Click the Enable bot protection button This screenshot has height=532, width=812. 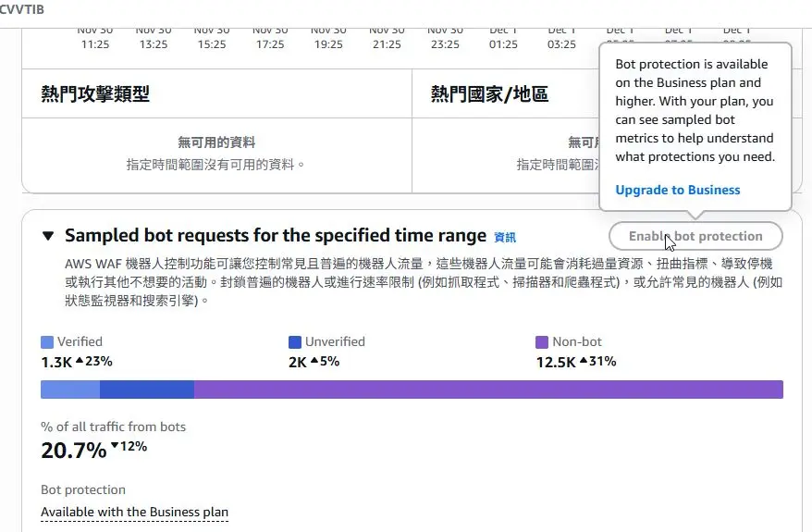point(695,236)
